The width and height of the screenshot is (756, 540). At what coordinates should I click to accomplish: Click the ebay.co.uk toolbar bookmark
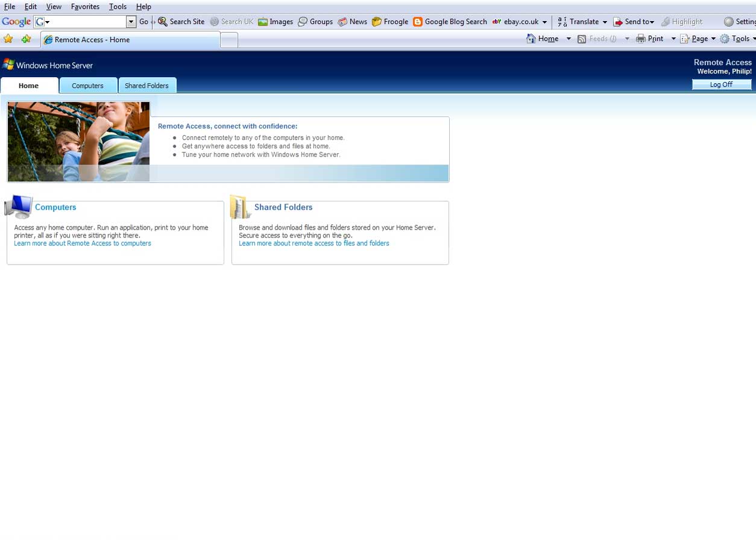pyautogui.click(x=515, y=22)
